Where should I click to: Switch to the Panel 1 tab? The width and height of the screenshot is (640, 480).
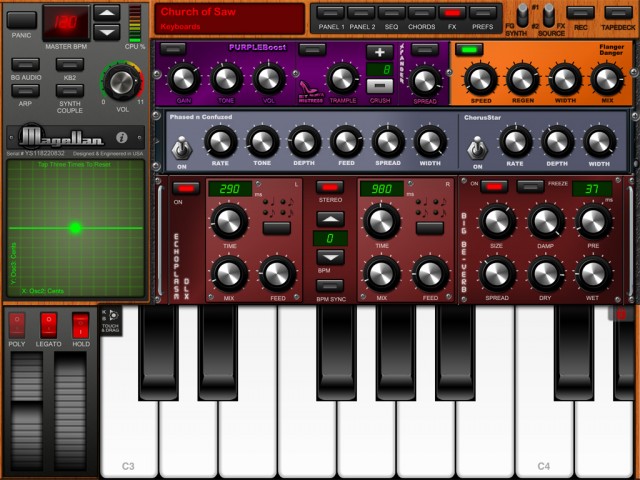[x=327, y=13]
